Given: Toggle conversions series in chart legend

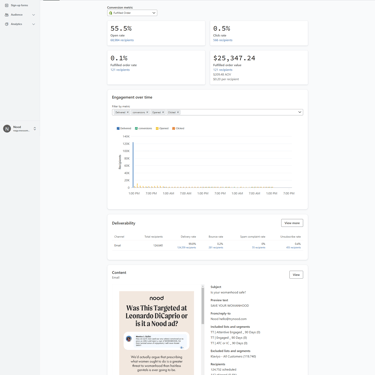Looking at the screenshot, I should click(x=143, y=128).
